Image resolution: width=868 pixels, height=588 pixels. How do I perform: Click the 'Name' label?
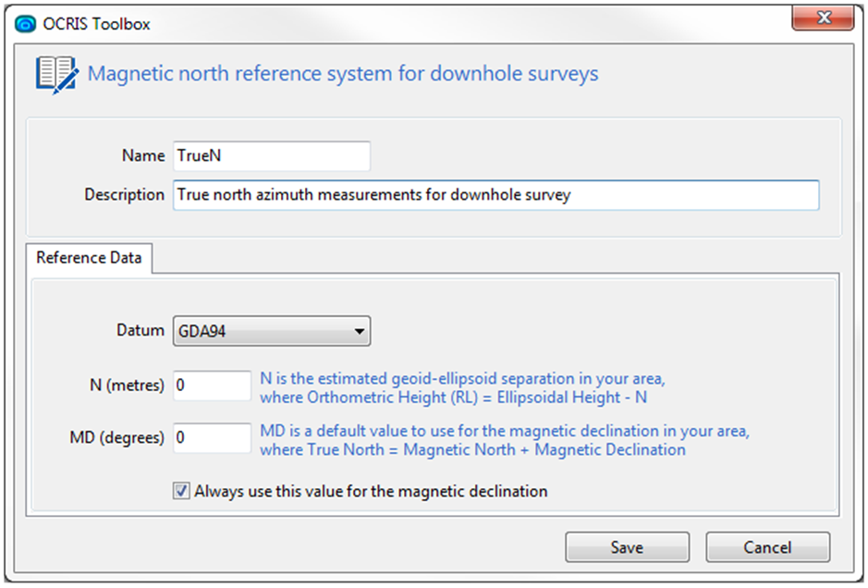[143, 155]
